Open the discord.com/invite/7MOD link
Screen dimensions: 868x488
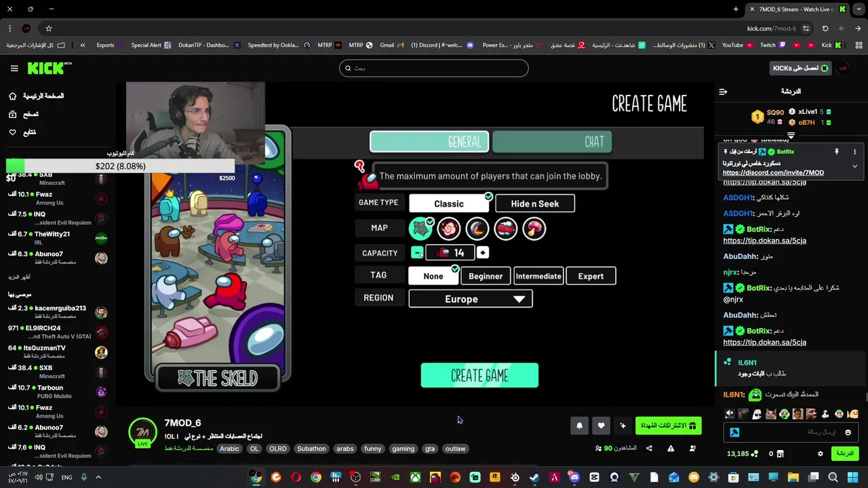pyautogui.click(x=773, y=173)
